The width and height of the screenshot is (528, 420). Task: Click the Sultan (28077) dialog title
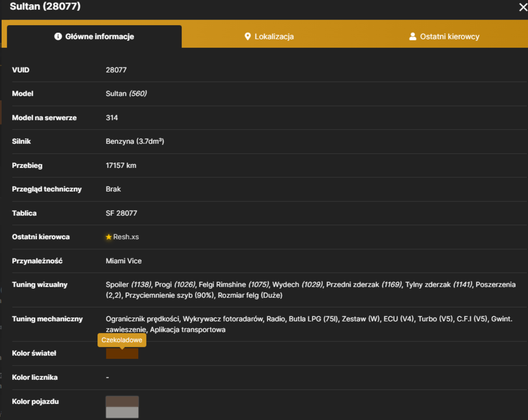[45, 6]
